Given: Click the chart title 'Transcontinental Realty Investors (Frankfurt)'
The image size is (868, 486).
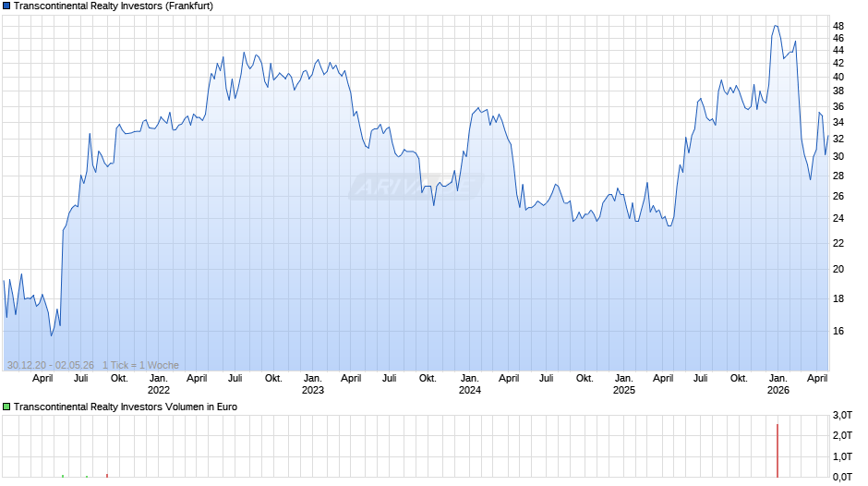Looking at the screenshot, I should tap(114, 6).
